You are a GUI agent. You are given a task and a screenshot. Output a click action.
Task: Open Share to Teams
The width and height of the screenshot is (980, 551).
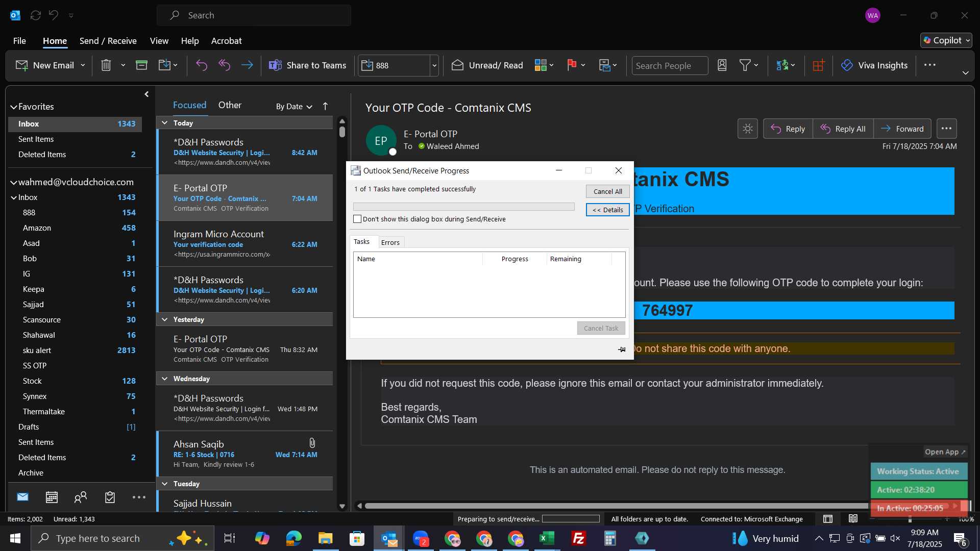pos(307,65)
